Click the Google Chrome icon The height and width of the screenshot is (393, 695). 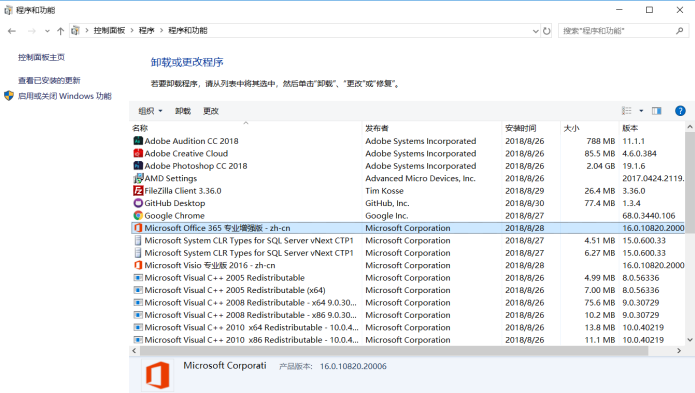point(138,215)
